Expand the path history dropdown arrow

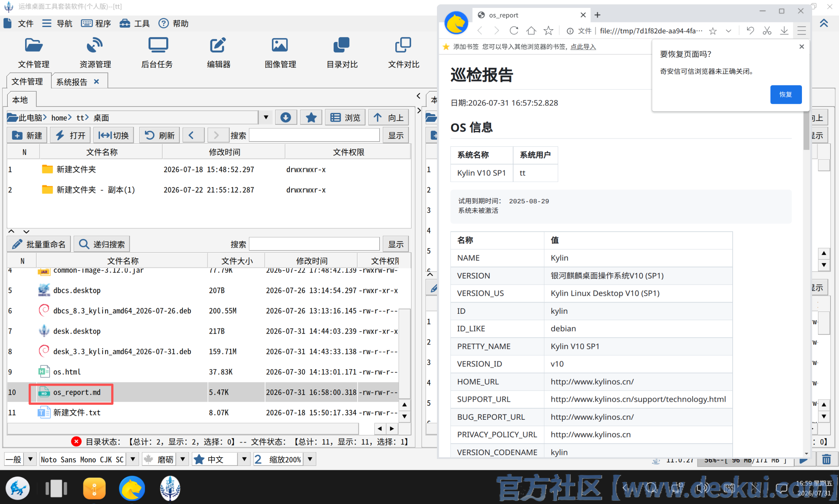pos(266,118)
